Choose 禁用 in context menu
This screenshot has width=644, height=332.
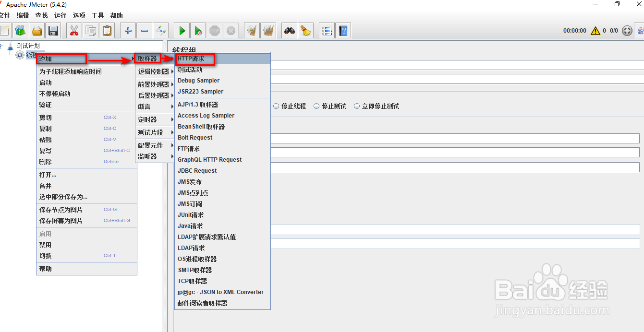(x=86, y=245)
